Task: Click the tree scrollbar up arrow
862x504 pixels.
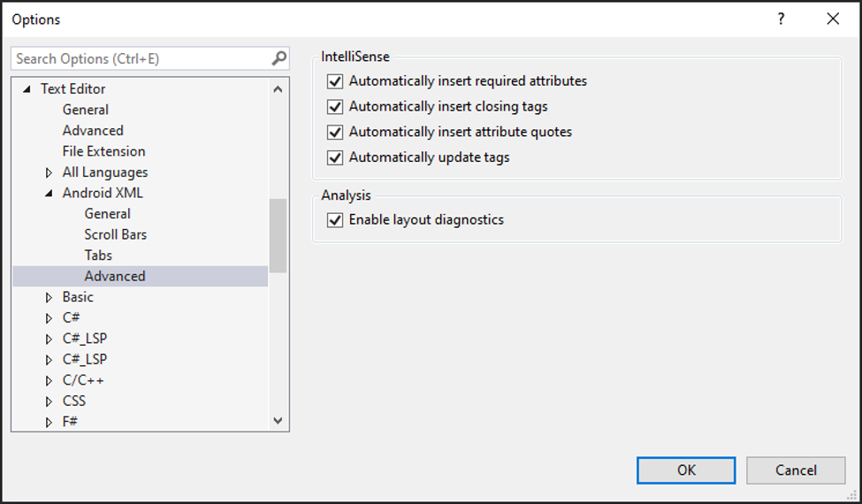Action: click(x=278, y=89)
